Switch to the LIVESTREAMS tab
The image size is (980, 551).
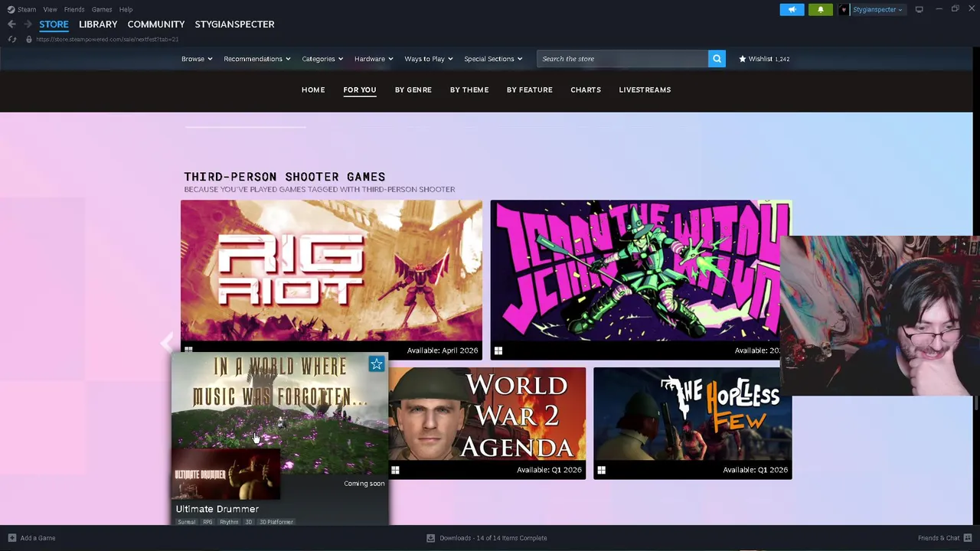tap(645, 90)
